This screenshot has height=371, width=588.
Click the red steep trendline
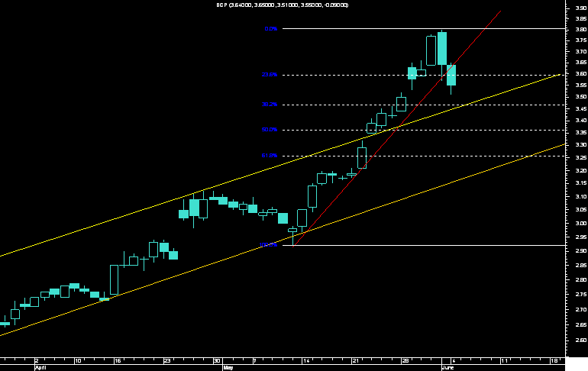click(x=397, y=128)
